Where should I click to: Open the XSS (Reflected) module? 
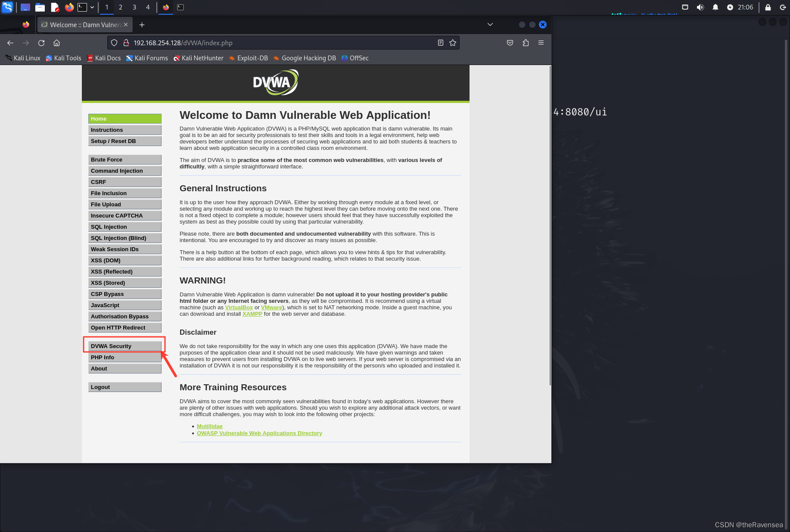[x=125, y=272]
